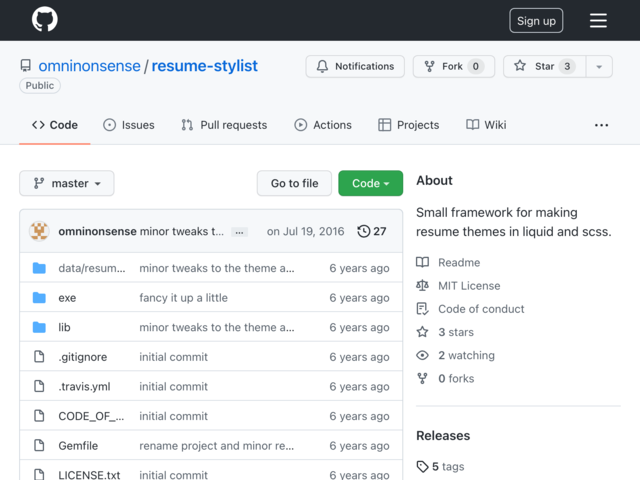Fork the repository with Fork button
Screen dimensions: 640x480
(454, 67)
